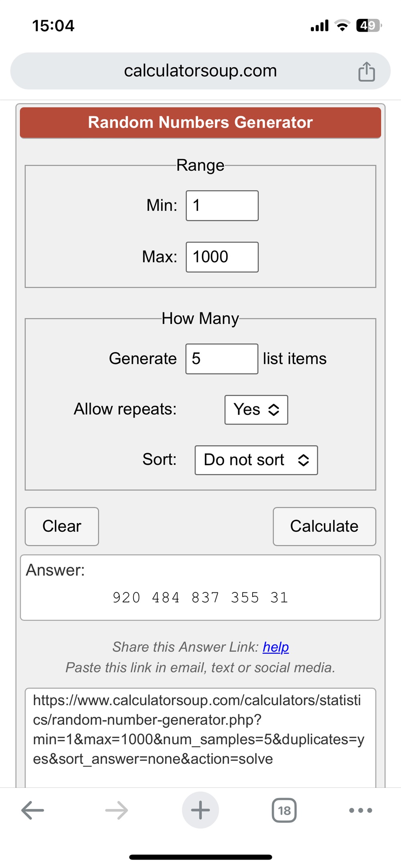Open the three-dots more menu

tap(360, 810)
